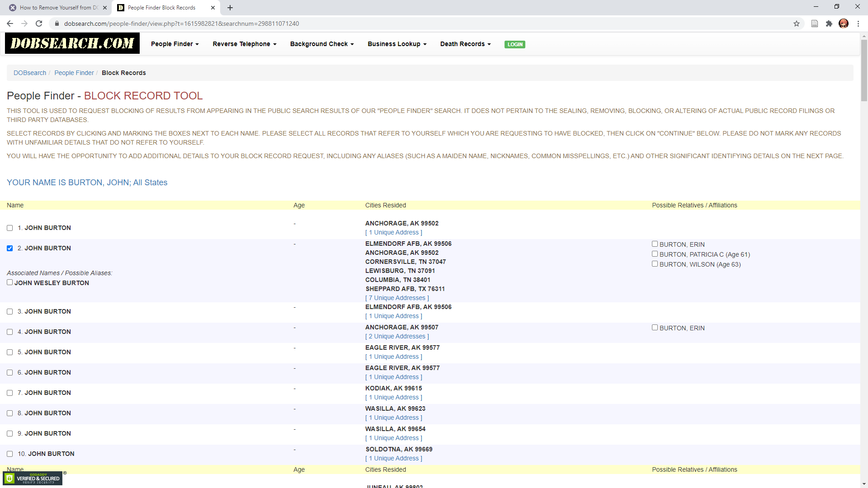Open the extensions puzzle icon
The image size is (868, 488).
click(x=829, y=23)
